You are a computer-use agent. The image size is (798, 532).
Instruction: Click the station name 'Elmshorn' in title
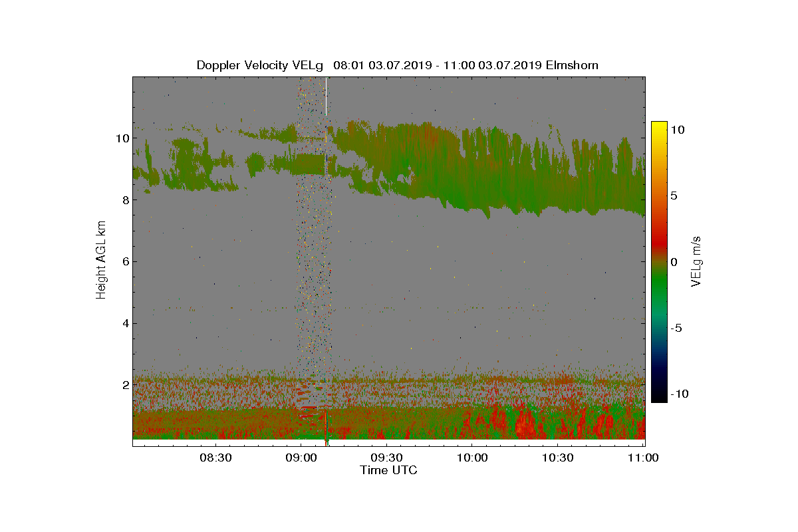click(x=573, y=65)
